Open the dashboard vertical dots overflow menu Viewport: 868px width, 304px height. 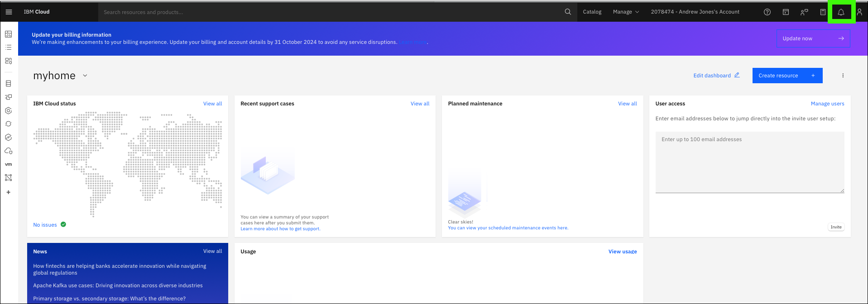[x=843, y=76]
